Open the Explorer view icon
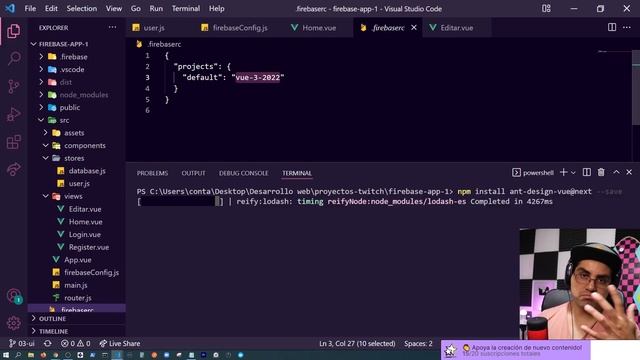This screenshot has height=360, width=640. click(13, 31)
